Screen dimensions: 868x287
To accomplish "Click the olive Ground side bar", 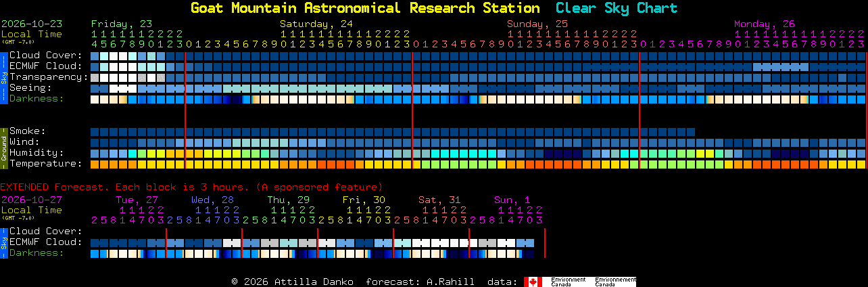I will point(4,148).
